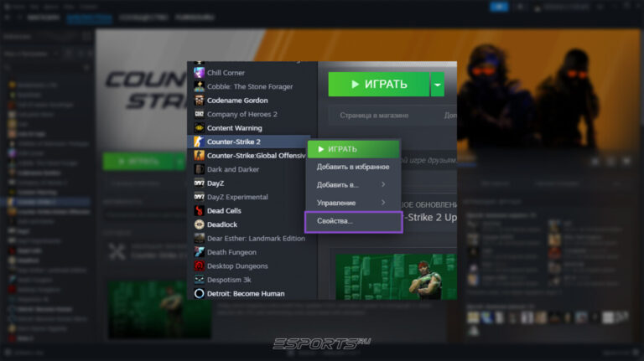Click the DayZ game icon
The width and height of the screenshot is (644, 361).
click(x=200, y=183)
